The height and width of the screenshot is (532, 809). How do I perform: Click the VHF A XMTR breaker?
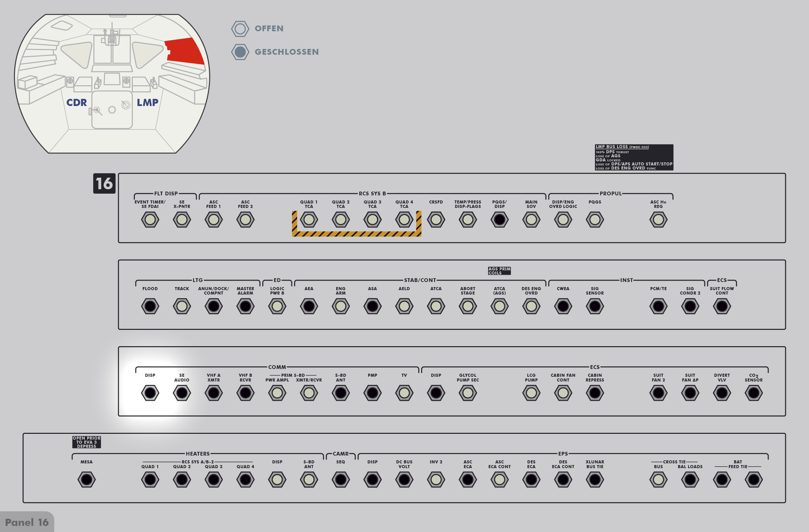pyautogui.click(x=214, y=393)
